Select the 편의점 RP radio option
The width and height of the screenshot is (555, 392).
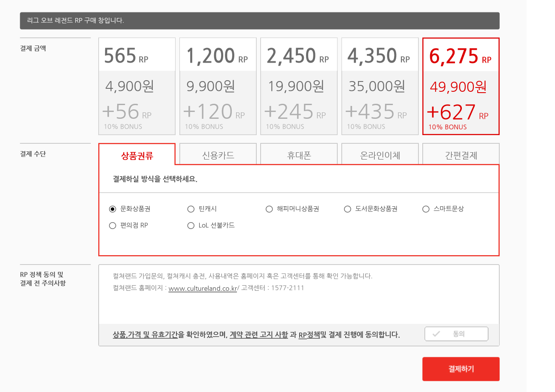pos(113,226)
